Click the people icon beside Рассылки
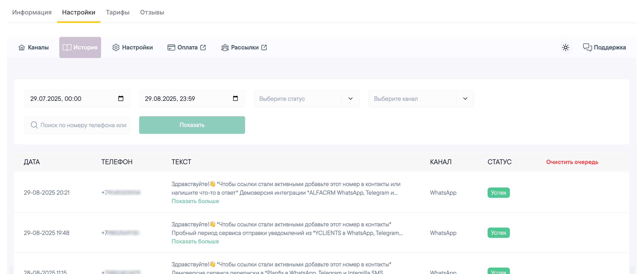 tap(225, 48)
